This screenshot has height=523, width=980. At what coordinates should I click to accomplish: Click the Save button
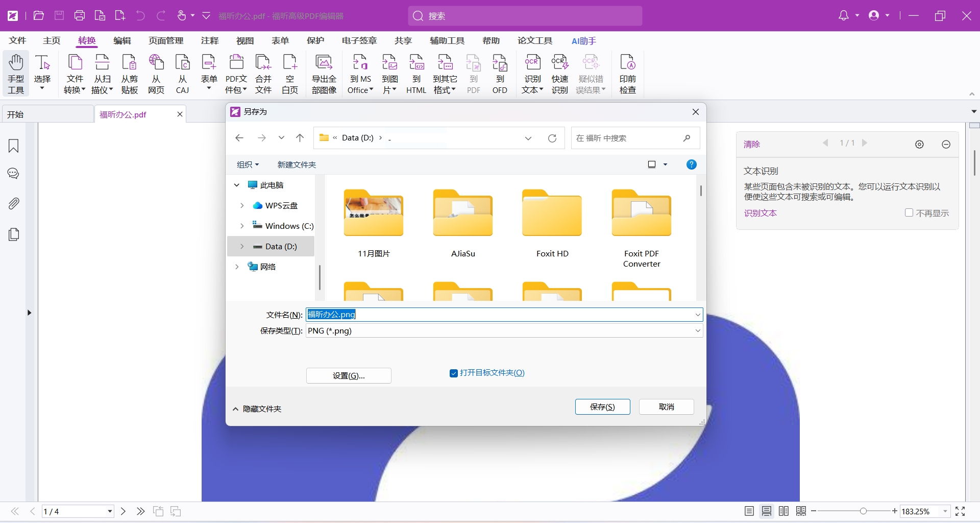tap(602, 407)
